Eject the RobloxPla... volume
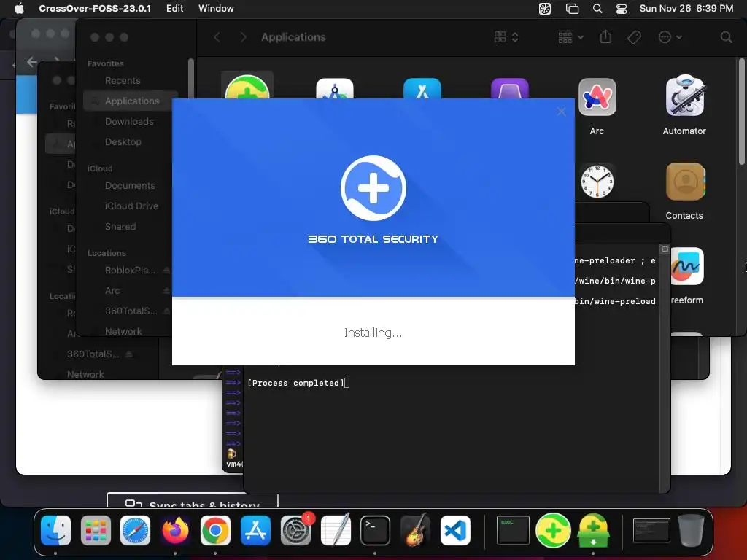The image size is (747, 560). [166, 271]
